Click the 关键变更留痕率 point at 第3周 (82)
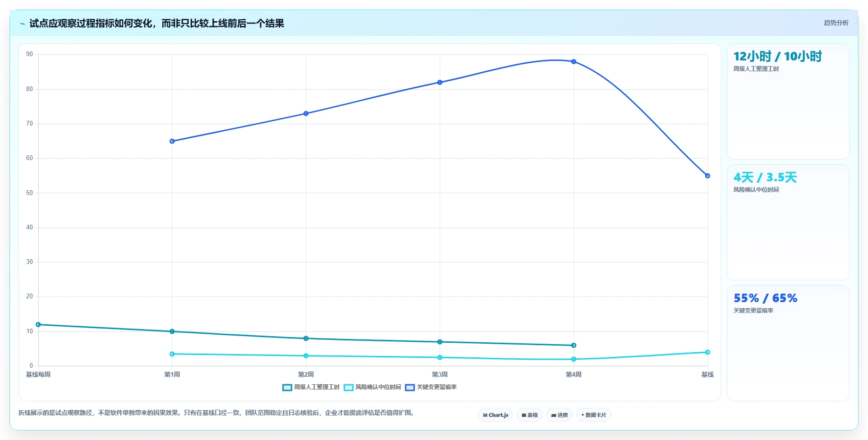Viewport: 868px width, 440px height. point(440,83)
